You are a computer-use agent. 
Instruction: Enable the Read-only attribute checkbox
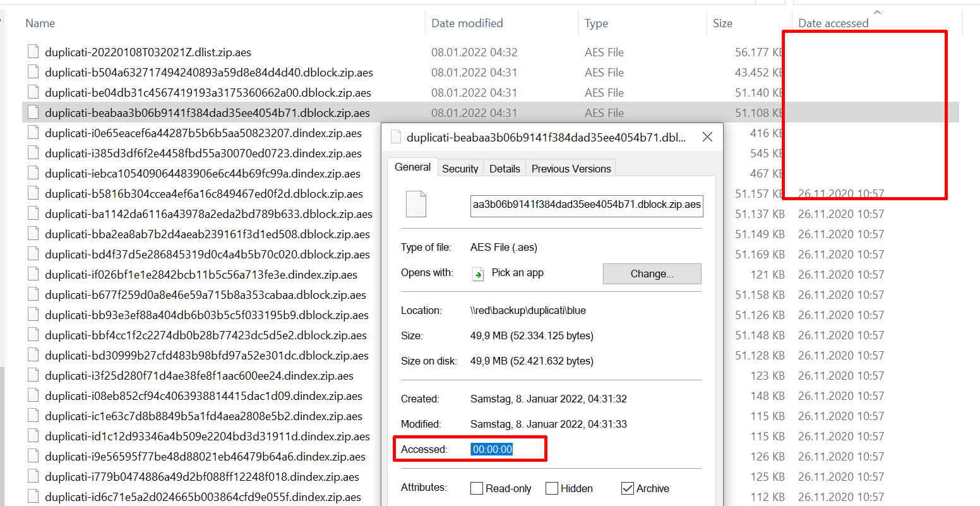477,488
